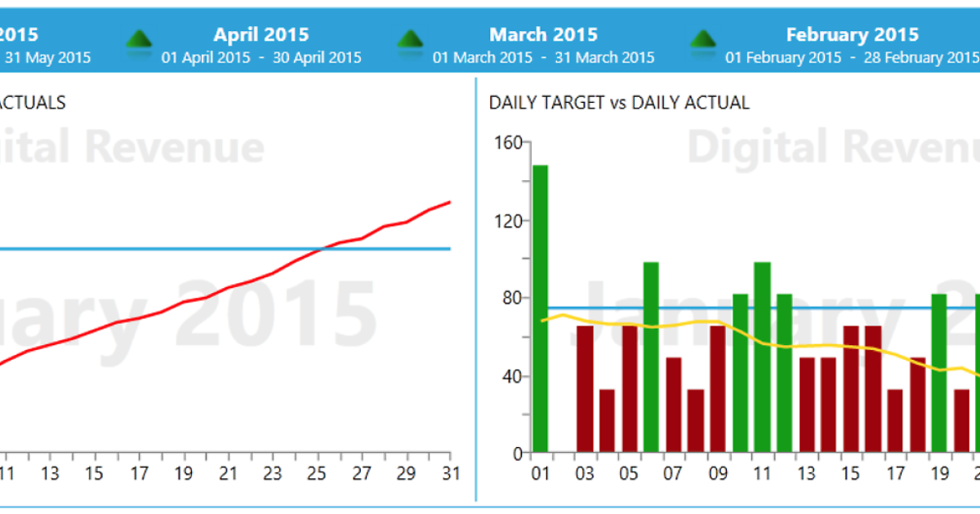Click red bar for day 15
Image resolution: width=980 pixels, height=514 pixels.
point(851,389)
